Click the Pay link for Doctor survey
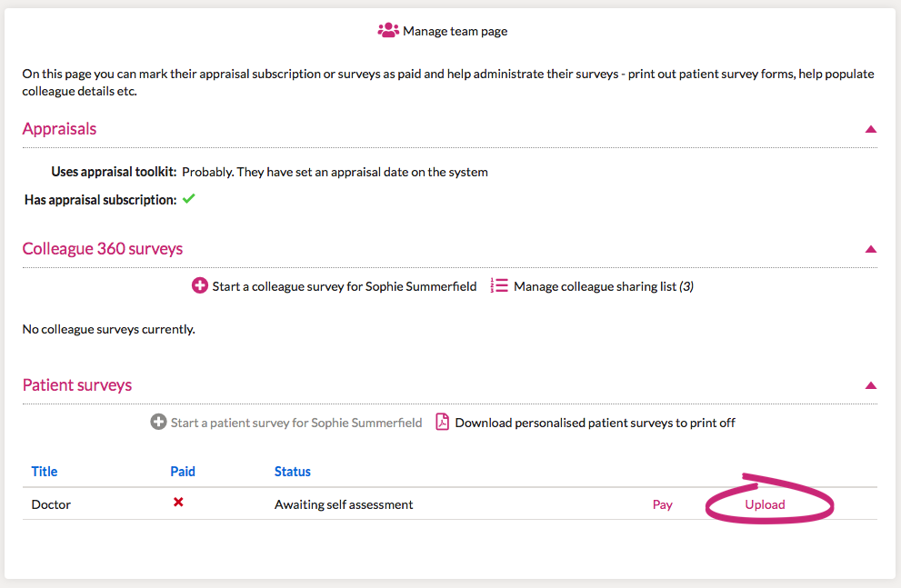 663,504
